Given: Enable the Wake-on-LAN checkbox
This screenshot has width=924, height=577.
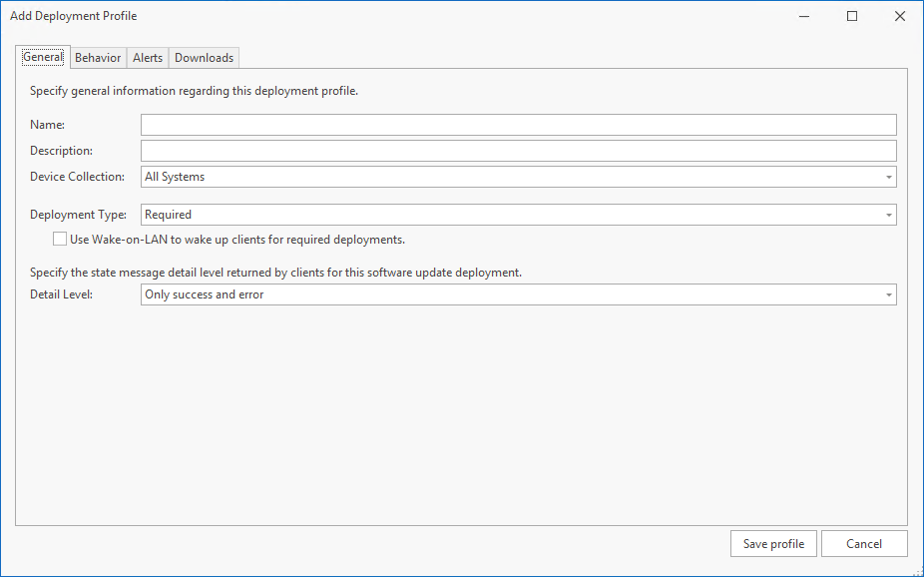Looking at the screenshot, I should pos(60,240).
